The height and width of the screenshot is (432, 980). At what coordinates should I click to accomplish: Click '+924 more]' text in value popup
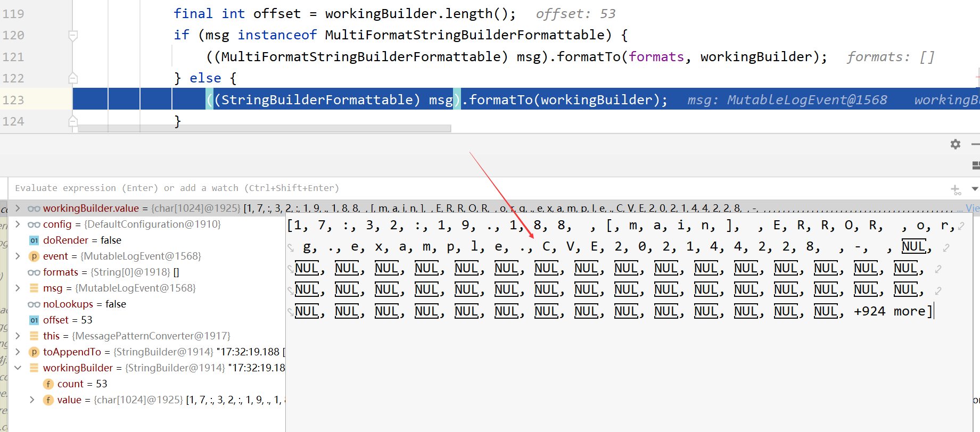coord(893,311)
